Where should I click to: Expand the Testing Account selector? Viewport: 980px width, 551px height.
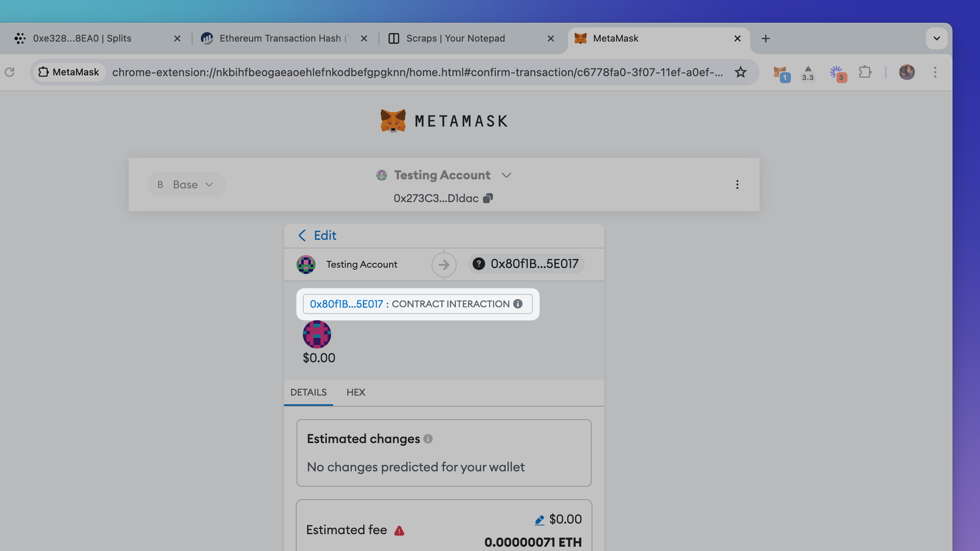click(x=506, y=175)
